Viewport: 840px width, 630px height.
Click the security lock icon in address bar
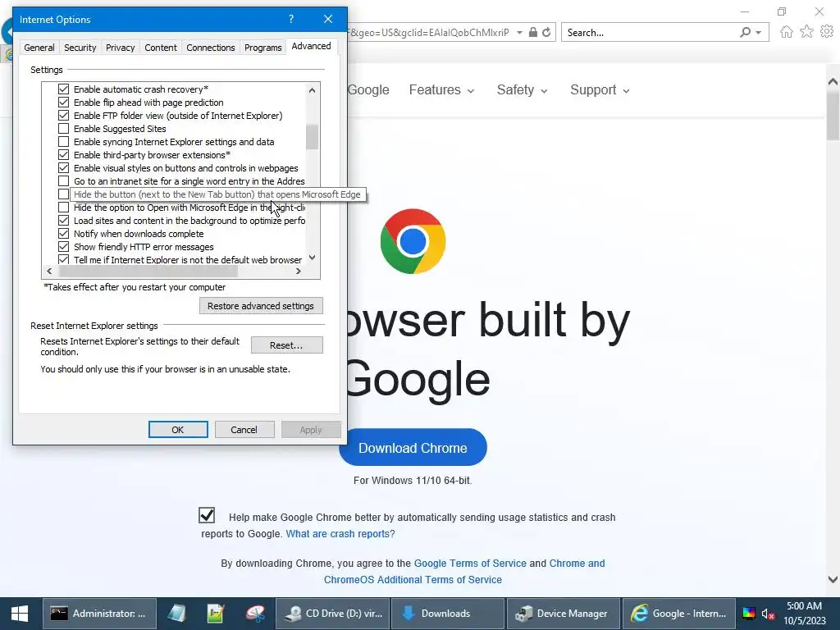(x=533, y=33)
